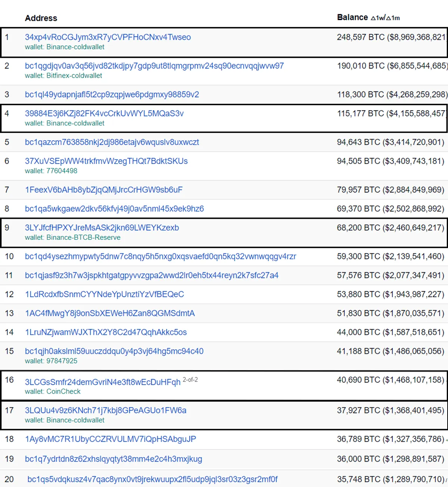Open address bc1q7ydrtdn8z62xhslqyqtyt38mm4e2c4h3mxjkug
The height and width of the screenshot is (487, 448).
point(113,459)
